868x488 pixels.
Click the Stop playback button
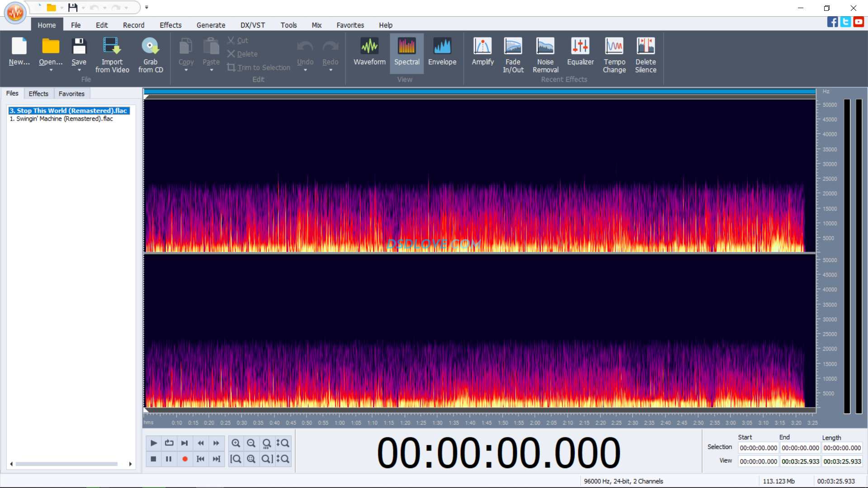pos(153,459)
